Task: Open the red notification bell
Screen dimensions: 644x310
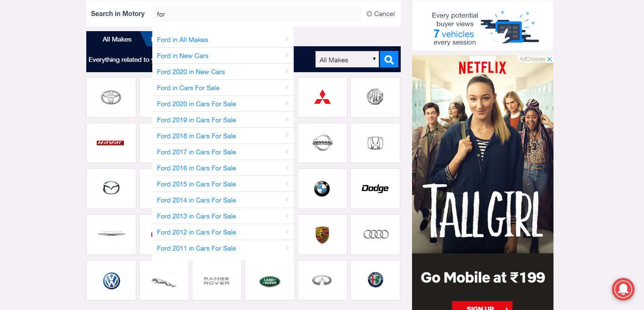Action: 623,289
